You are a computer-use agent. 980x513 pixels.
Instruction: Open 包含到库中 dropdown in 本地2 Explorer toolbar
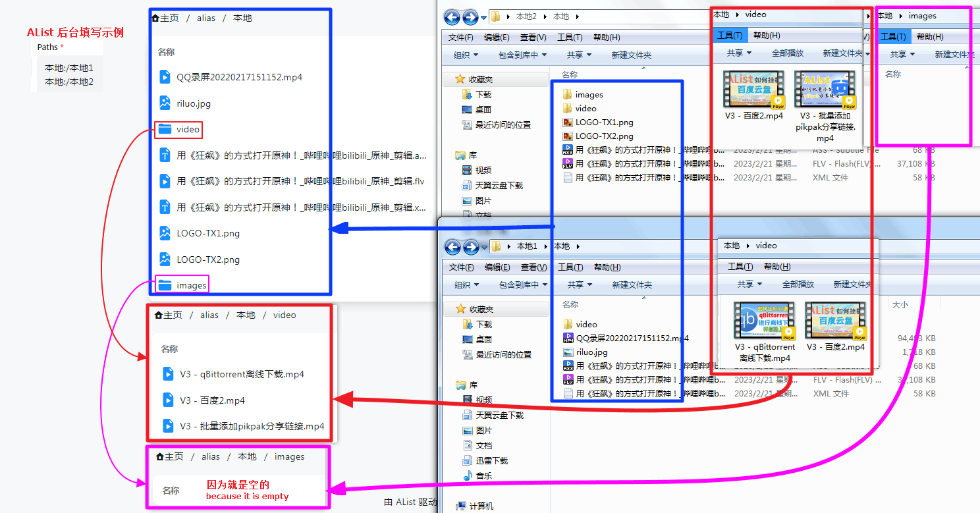point(523,55)
